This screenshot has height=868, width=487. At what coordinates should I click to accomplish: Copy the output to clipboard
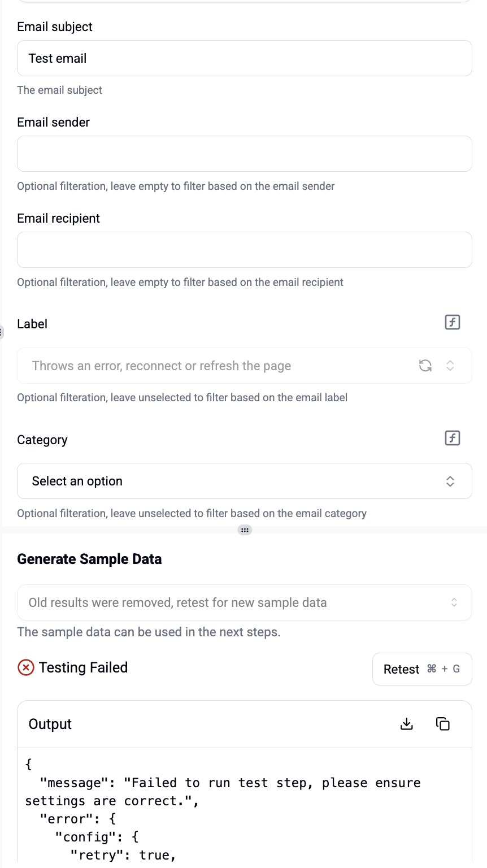click(443, 724)
